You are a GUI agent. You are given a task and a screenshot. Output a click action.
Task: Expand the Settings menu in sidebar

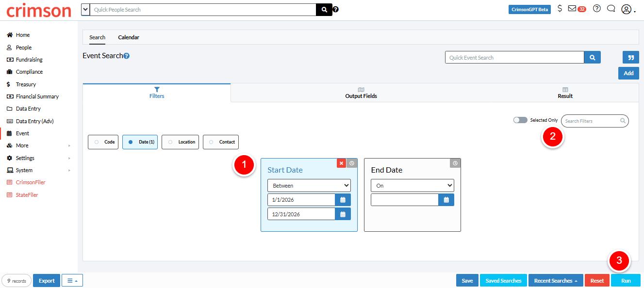[x=39, y=158]
